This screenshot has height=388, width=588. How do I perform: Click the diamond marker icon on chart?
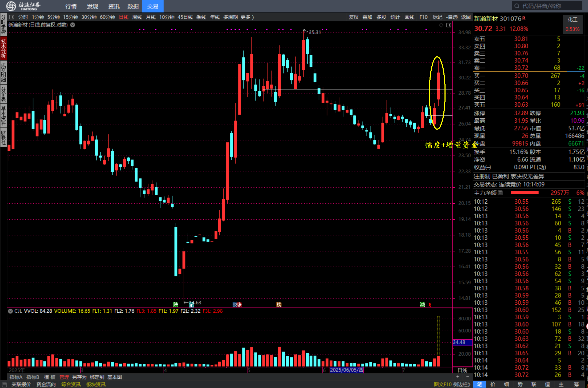tap(441, 25)
